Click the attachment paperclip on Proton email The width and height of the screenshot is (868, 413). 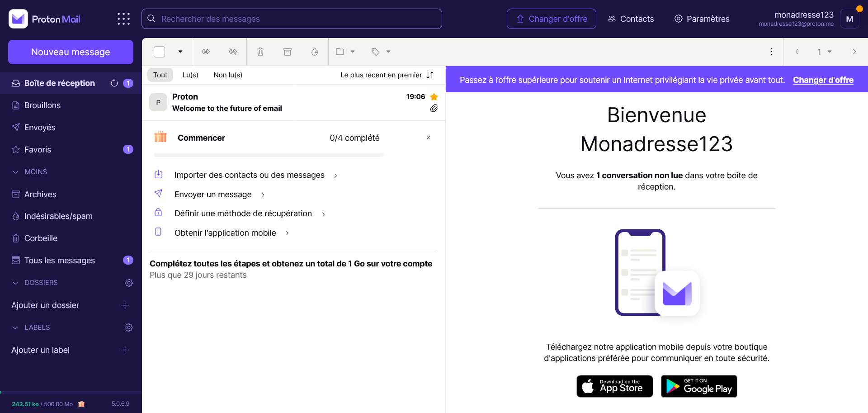pos(434,108)
